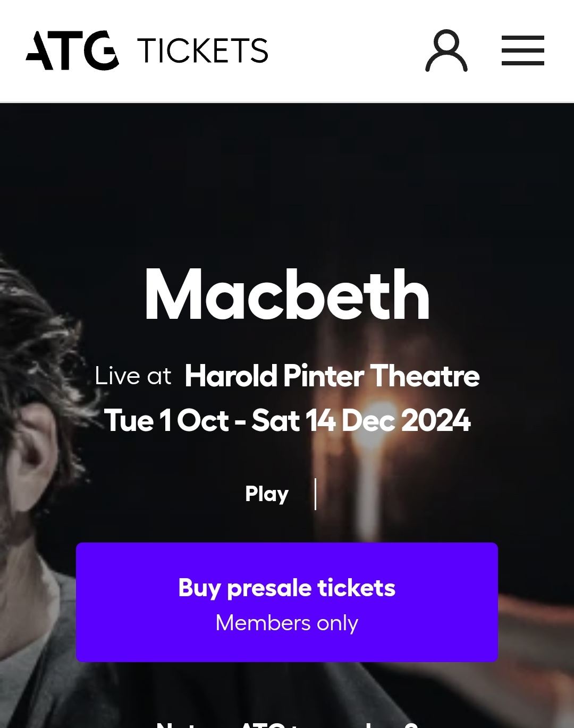This screenshot has height=728, width=574.
Task: Click the Tue 1 Oct start date
Action: tap(166, 420)
